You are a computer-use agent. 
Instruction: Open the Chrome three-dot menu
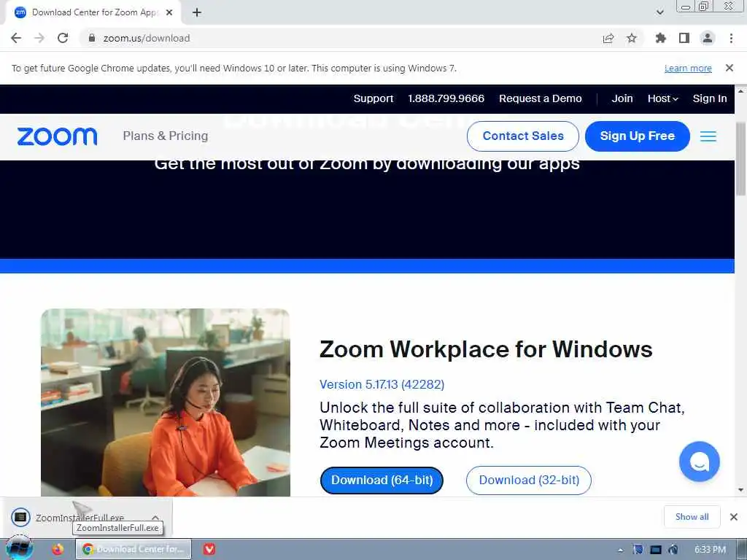pyautogui.click(x=731, y=38)
